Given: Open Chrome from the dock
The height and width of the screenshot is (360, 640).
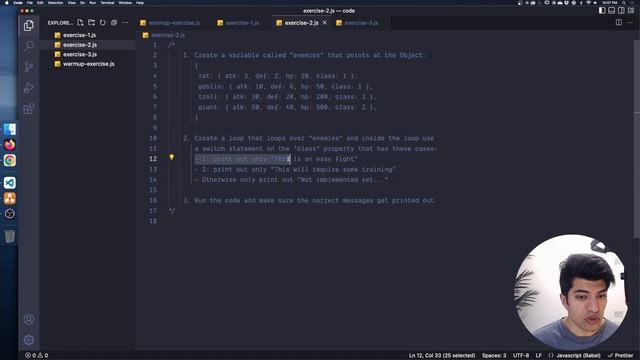Looking at the screenshot, I should [x=10, y=160].
